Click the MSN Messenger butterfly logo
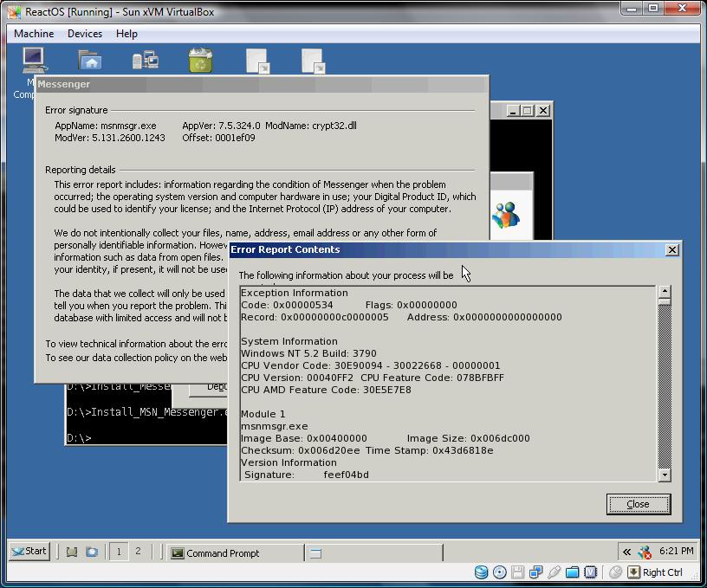 pos(504,214)
